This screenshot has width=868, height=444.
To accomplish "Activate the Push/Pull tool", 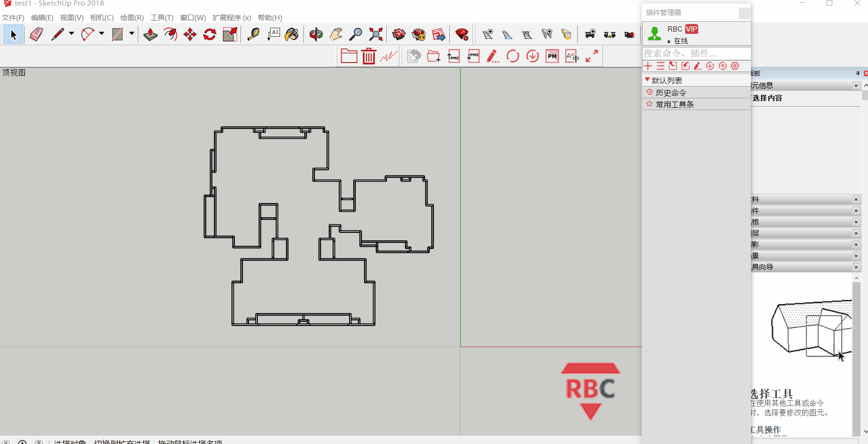I will click(x=151, y=34).
